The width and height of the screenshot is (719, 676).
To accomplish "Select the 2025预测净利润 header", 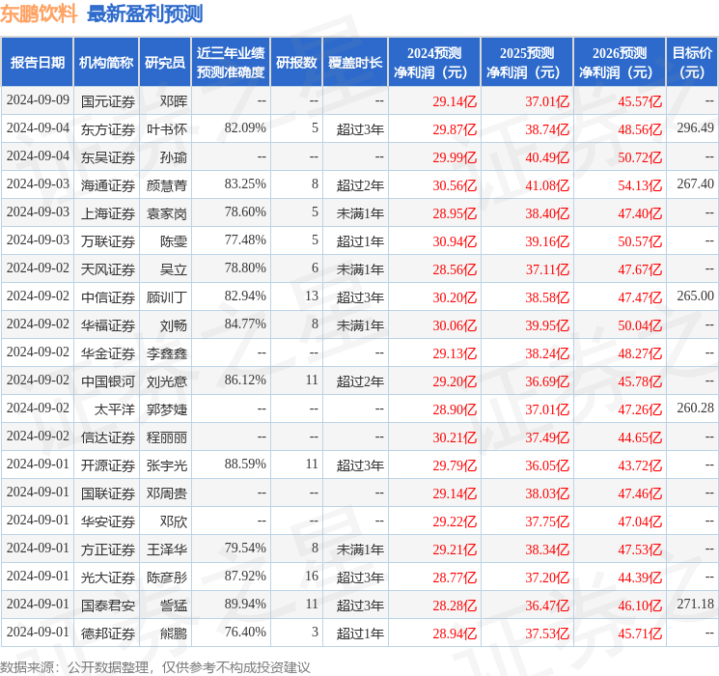I will (527, 62).
